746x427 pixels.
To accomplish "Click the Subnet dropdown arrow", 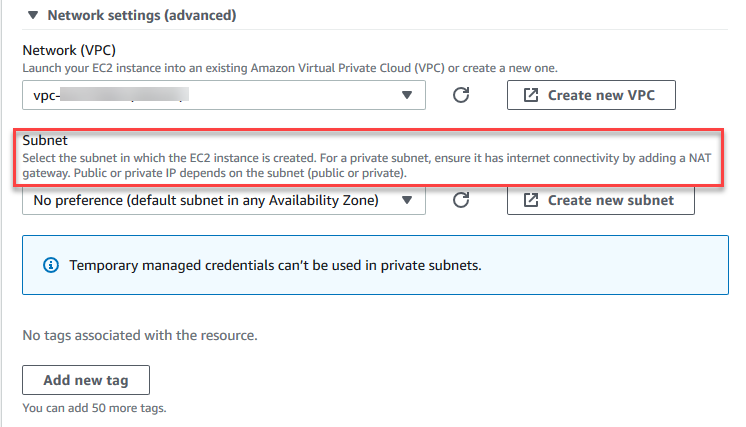I will coord(407,200).
